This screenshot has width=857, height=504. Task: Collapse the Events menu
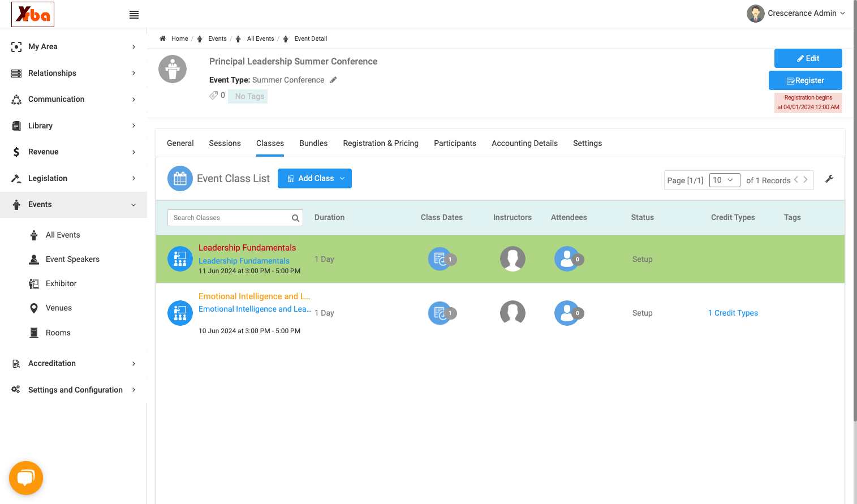(74, 204)
